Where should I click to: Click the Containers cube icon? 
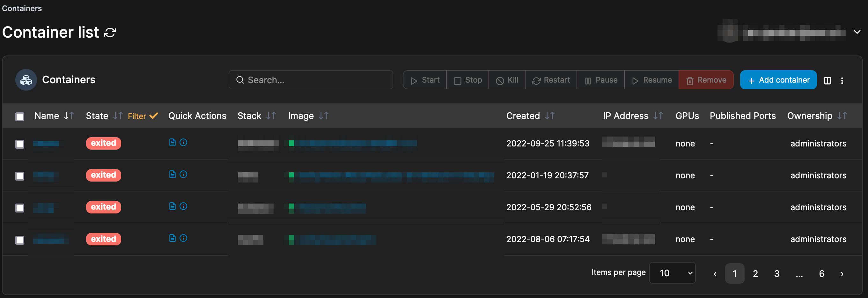[26, 80]
